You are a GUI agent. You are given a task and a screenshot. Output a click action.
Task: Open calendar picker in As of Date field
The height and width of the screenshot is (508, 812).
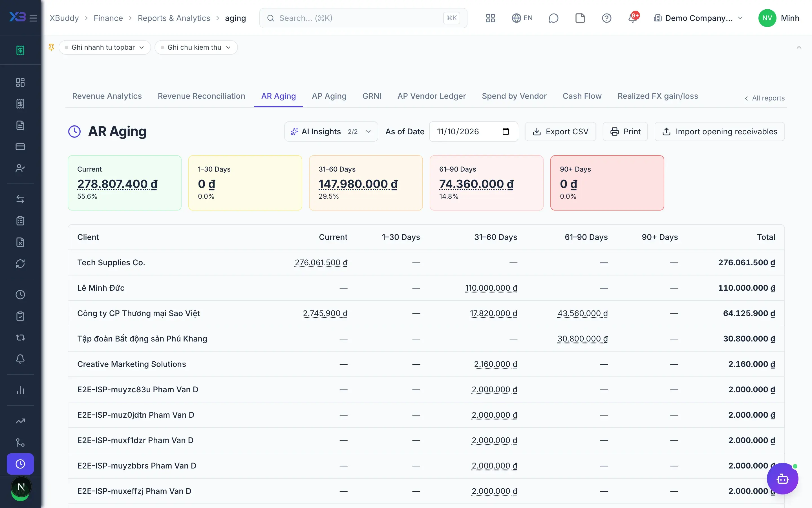506,131
